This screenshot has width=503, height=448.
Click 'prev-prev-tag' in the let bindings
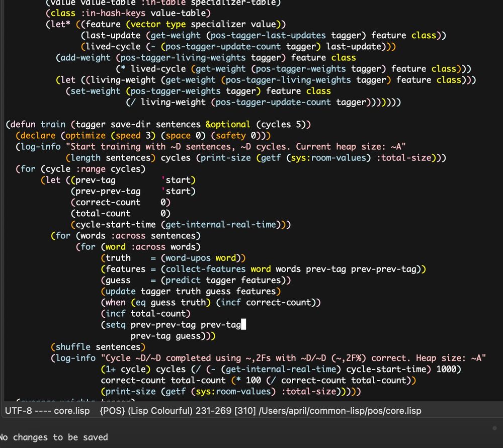coord(108,191)
